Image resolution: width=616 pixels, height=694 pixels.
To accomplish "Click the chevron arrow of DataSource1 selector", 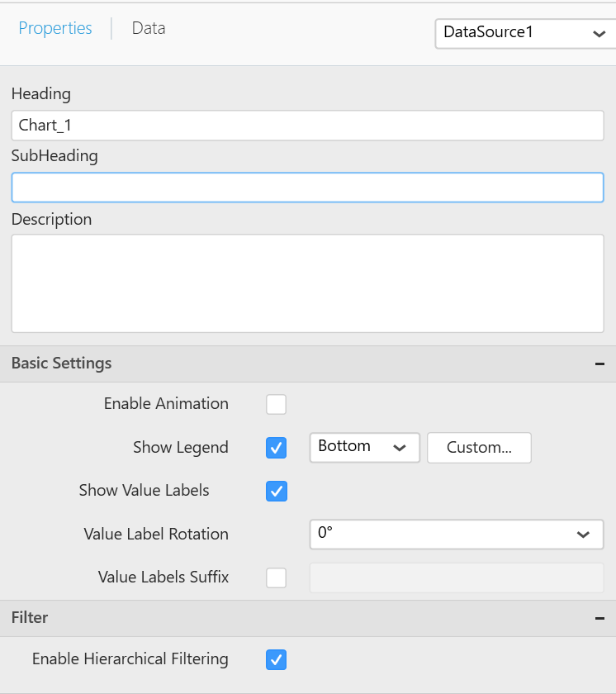I will [599, 34].
